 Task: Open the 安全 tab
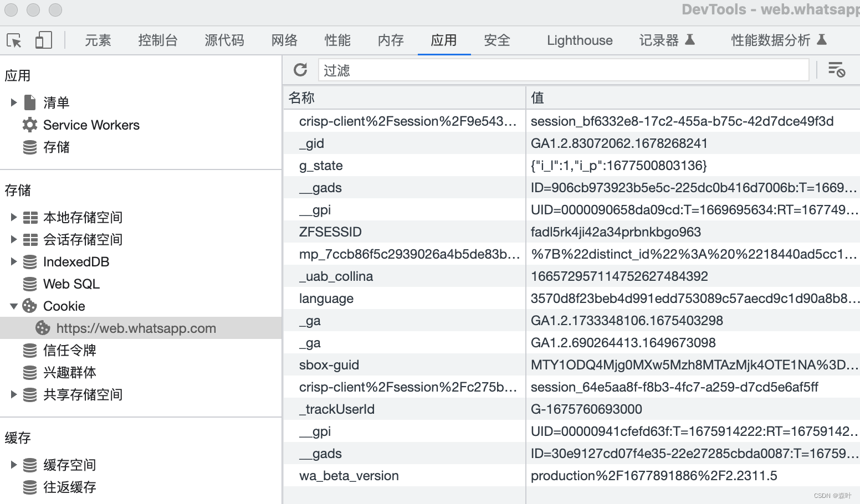(497, 40)
